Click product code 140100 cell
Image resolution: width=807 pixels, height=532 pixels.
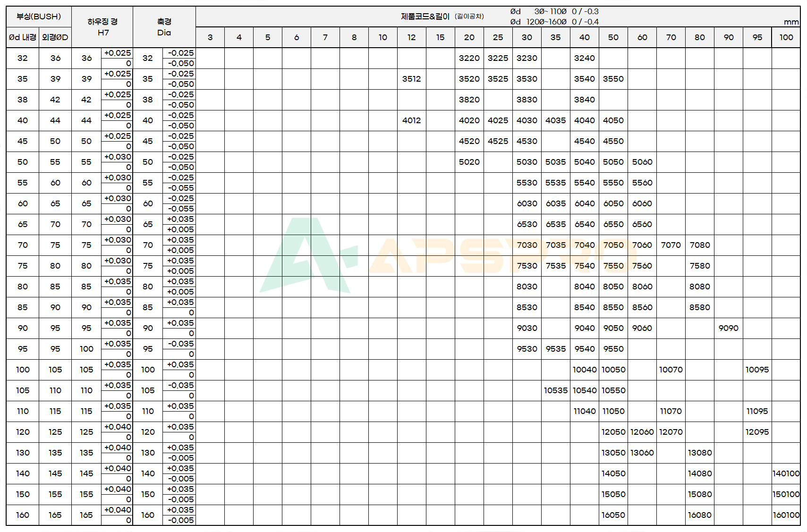786,473
